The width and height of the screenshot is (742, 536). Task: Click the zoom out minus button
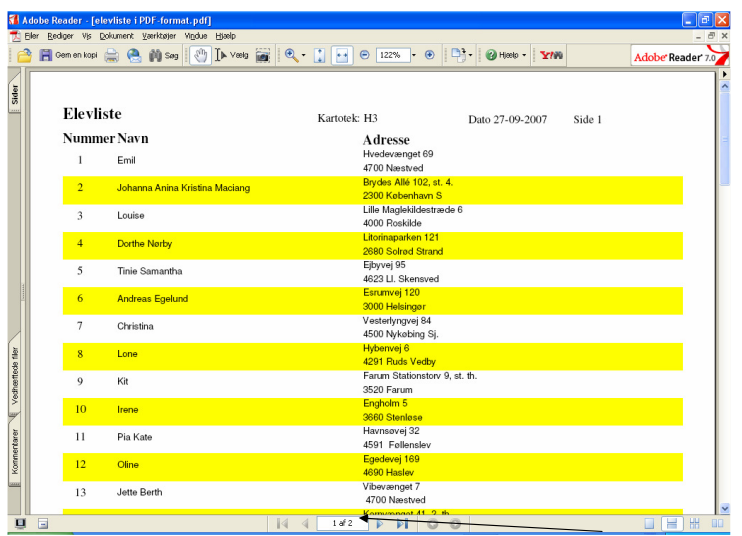coord(364,55)
